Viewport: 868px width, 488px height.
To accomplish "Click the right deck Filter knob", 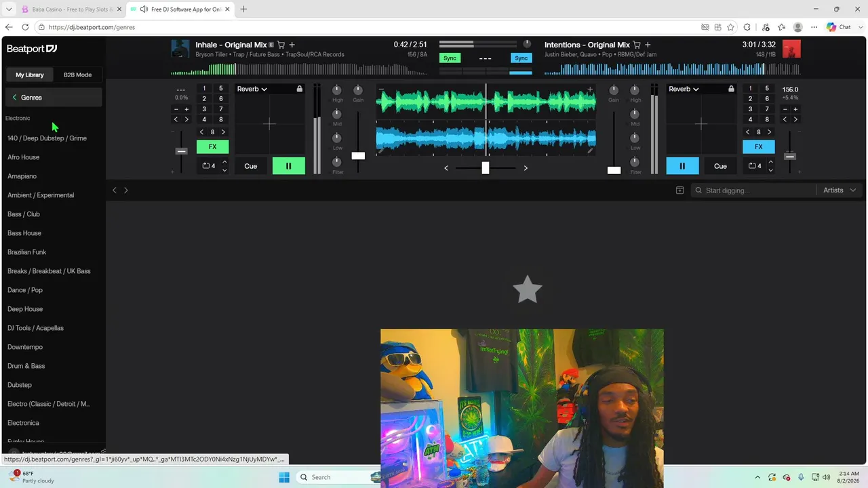I will tap(635, 161).
